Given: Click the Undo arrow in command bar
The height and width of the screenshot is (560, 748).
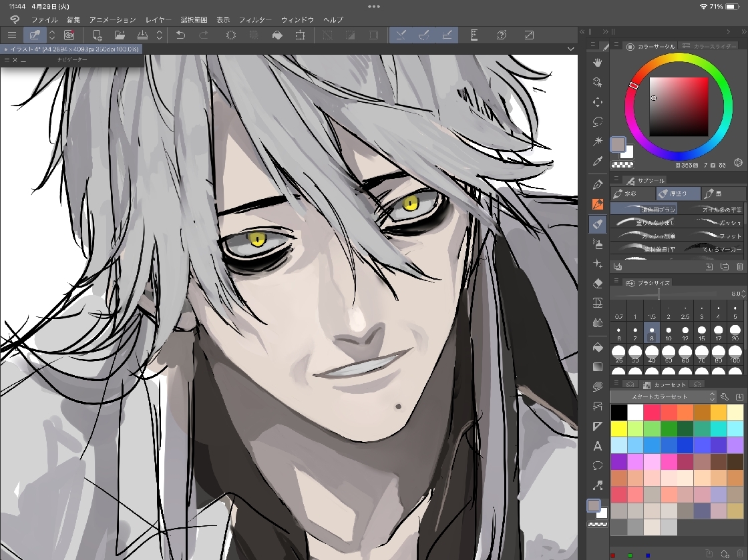Looking at the screenshot, I should [180, 35].
